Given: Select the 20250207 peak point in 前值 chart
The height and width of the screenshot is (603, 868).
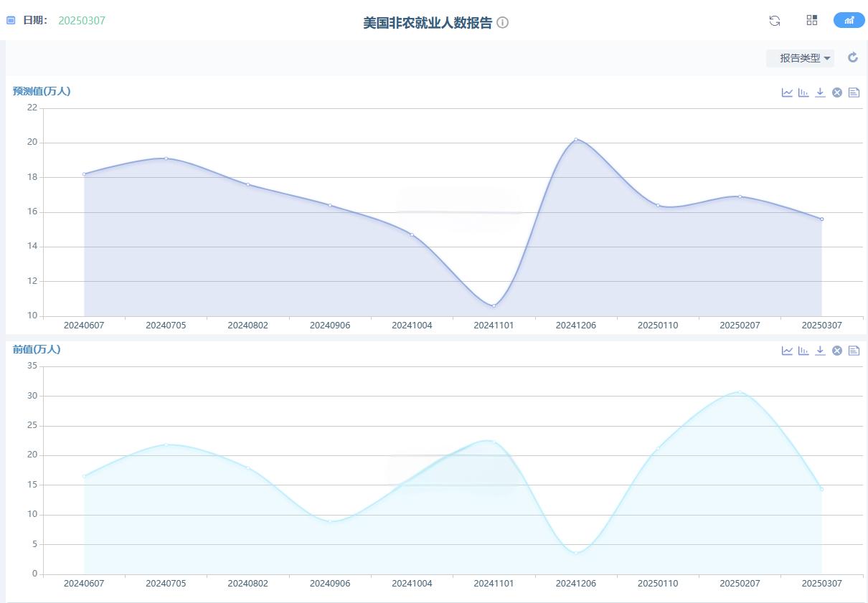Looking at the screenshot, I should pyautogui.click(x=740, y=392).
